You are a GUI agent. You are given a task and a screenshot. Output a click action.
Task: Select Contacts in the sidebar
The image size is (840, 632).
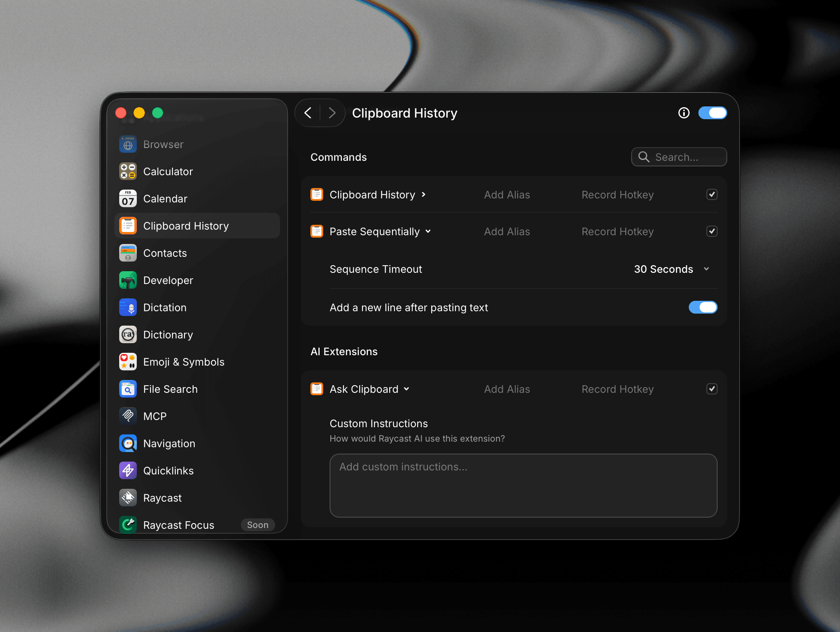click(197, 253)
